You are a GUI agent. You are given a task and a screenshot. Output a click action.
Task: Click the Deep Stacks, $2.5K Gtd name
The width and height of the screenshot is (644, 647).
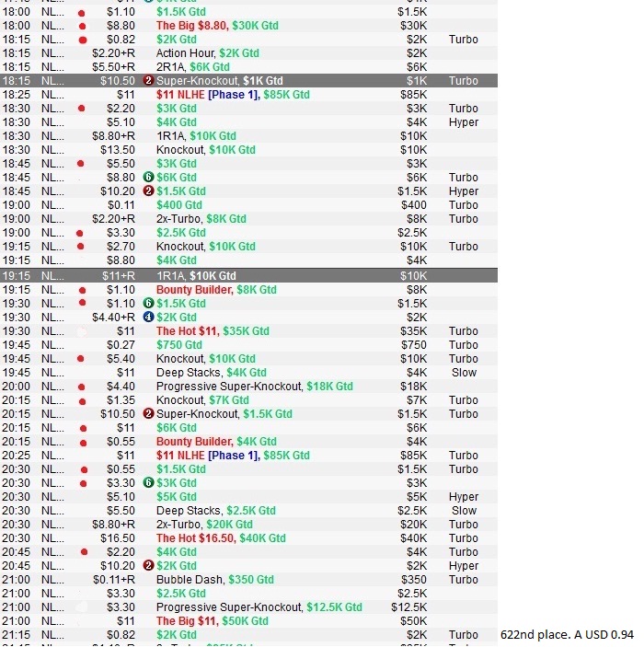[216, 511]
